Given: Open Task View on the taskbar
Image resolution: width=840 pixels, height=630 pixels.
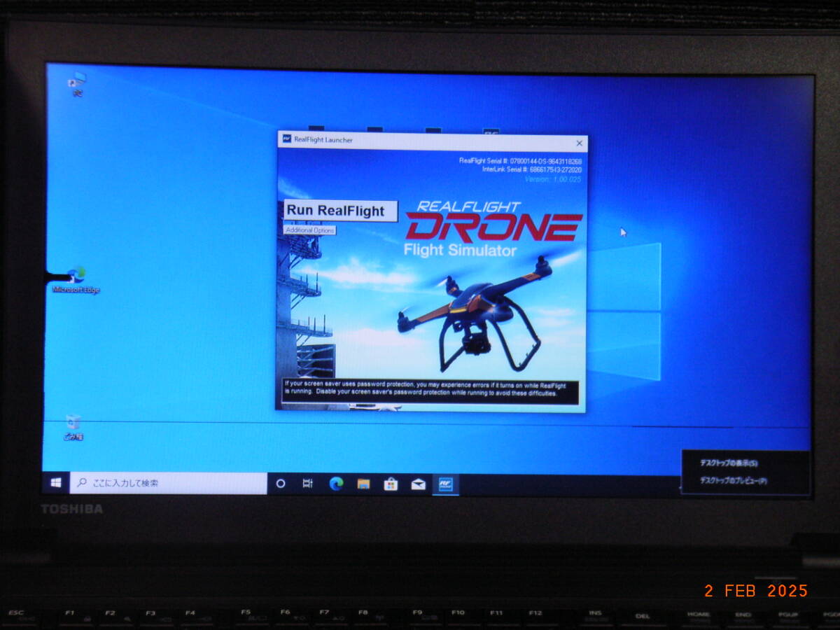Looking at the screenshot, I should [307, 483].
